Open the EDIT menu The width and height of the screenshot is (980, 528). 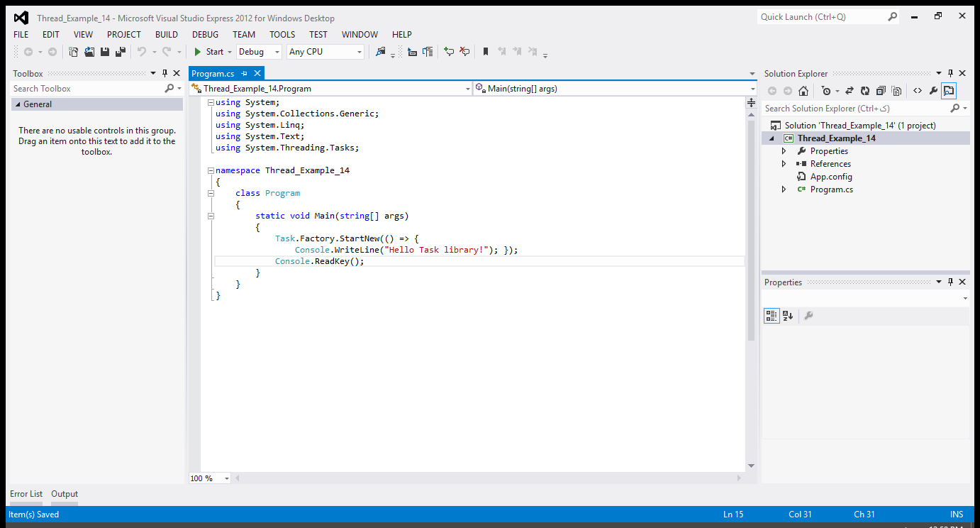pos(51,34)
